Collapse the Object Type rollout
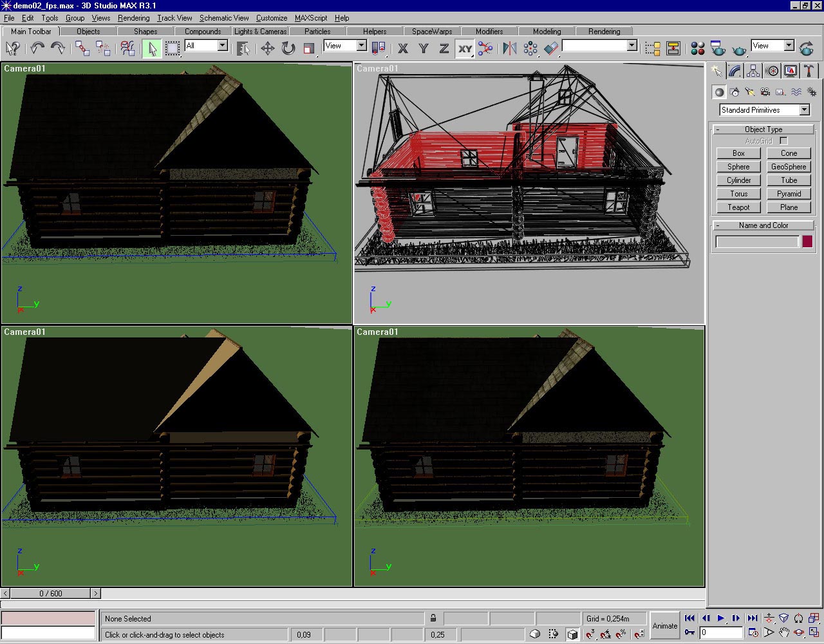 point(763,129)
